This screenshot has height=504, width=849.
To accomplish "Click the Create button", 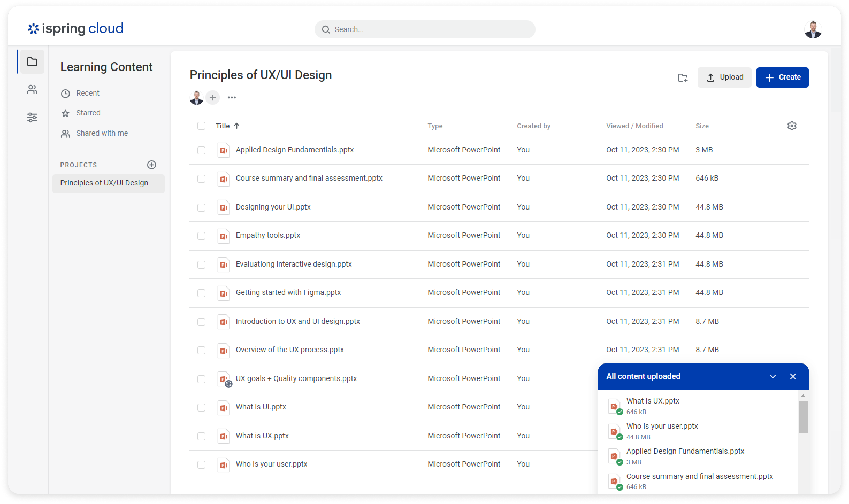I will (x=782, y=77).
